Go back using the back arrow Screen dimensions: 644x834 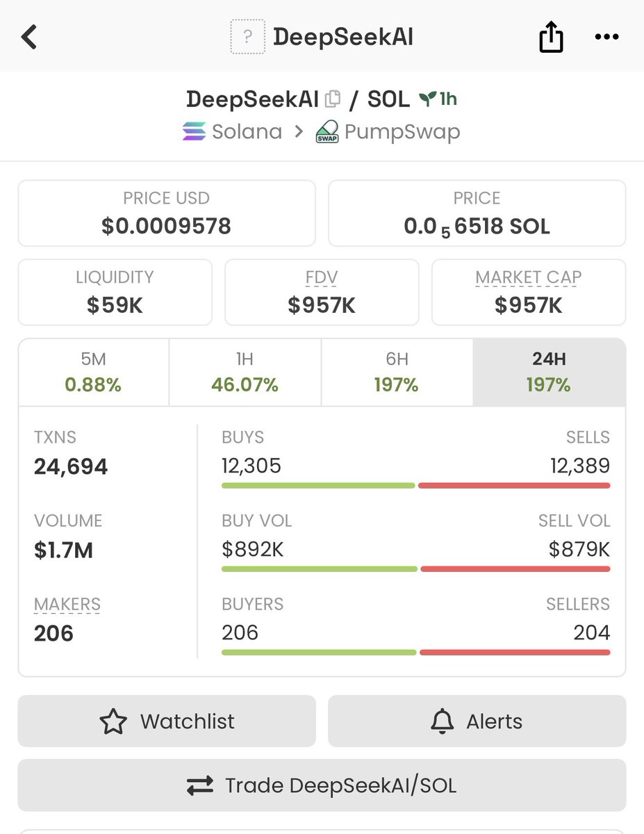pos(28,36)
